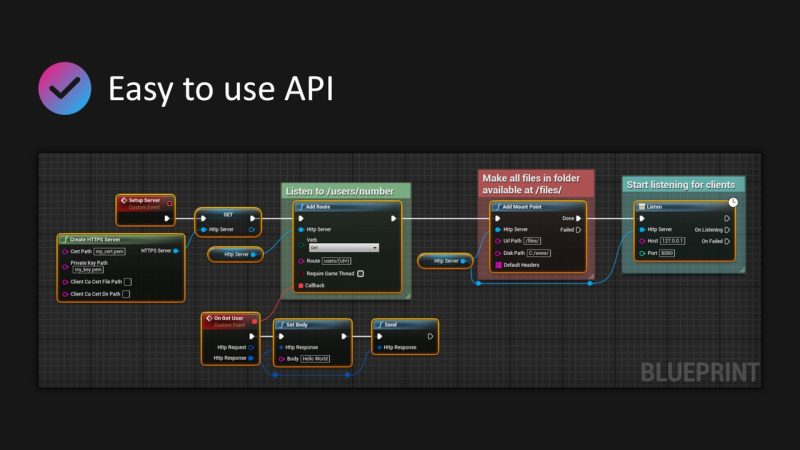Click the On Listening output pin
The image size is (800, 450).
pyautogui.click(x=727, y=229)
